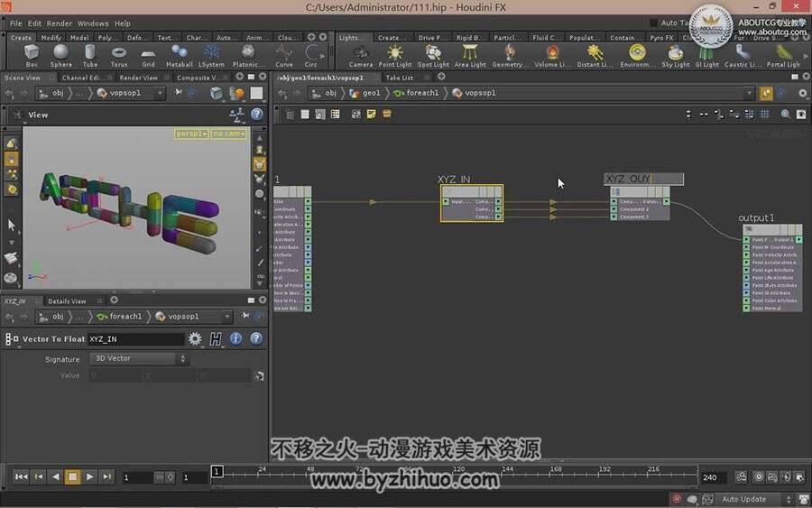
Task: Play the animation in reverse
Action: click(x=56, y=476)
